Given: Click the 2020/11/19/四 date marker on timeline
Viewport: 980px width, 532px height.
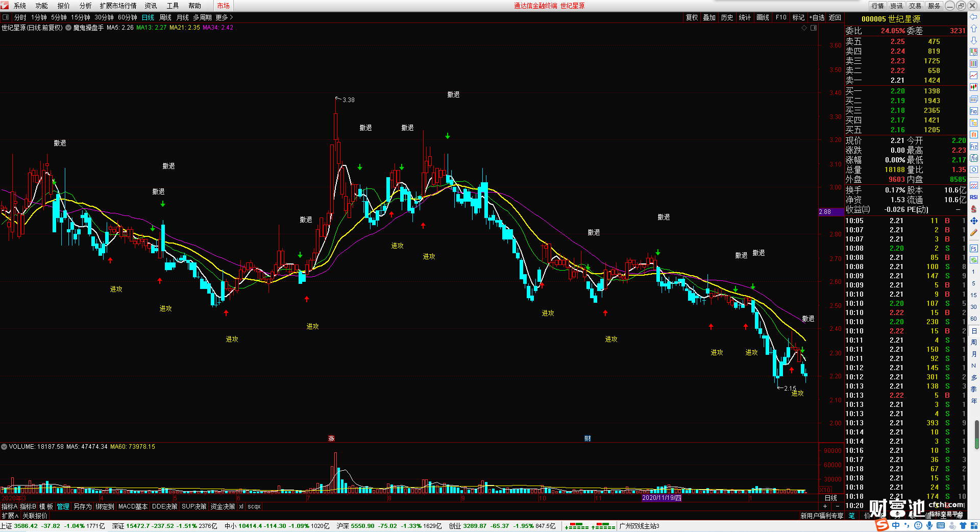Looking at the screenshot, I should pyautogui.click(x=661, y=498).
